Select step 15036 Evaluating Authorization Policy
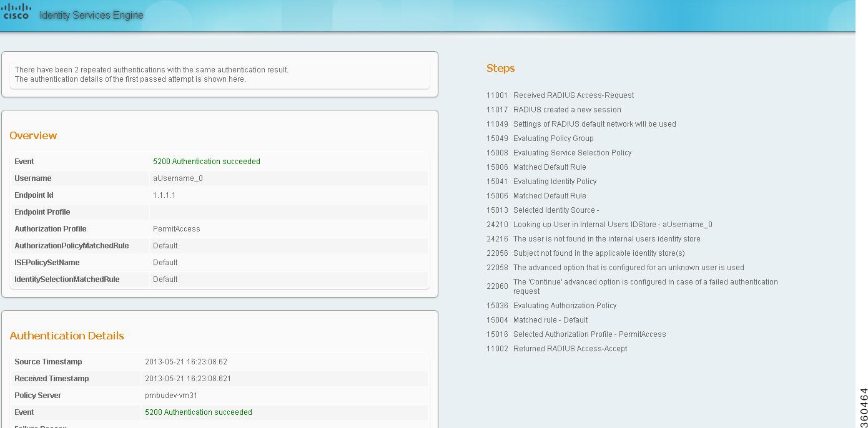This screenshot has height=428, width=868. (551, 306)
